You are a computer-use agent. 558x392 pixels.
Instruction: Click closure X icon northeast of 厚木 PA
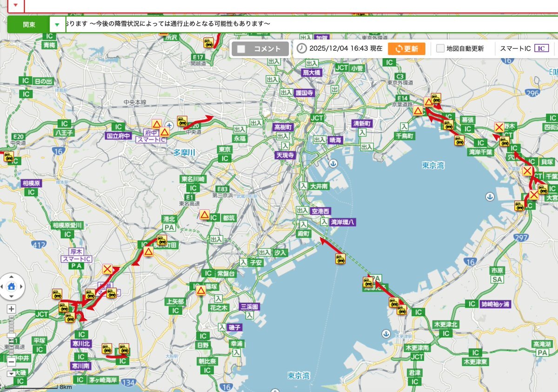pyautogui.click(x=107, y=269)
